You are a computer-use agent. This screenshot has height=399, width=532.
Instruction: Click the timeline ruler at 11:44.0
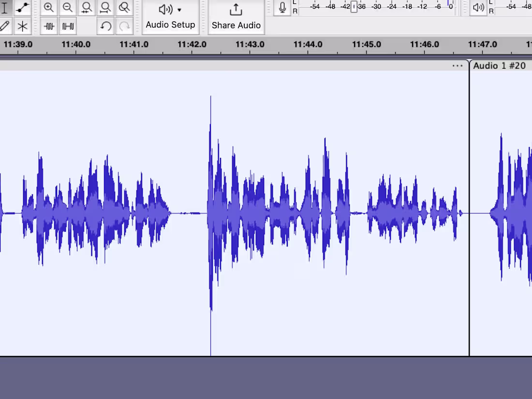(308, 44)
